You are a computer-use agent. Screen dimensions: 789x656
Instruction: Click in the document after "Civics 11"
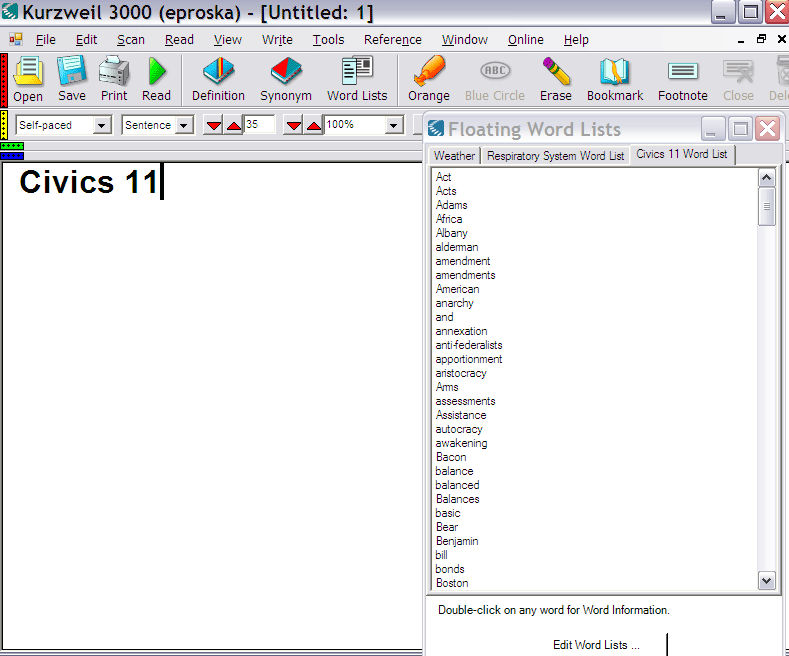coord(164,182)
